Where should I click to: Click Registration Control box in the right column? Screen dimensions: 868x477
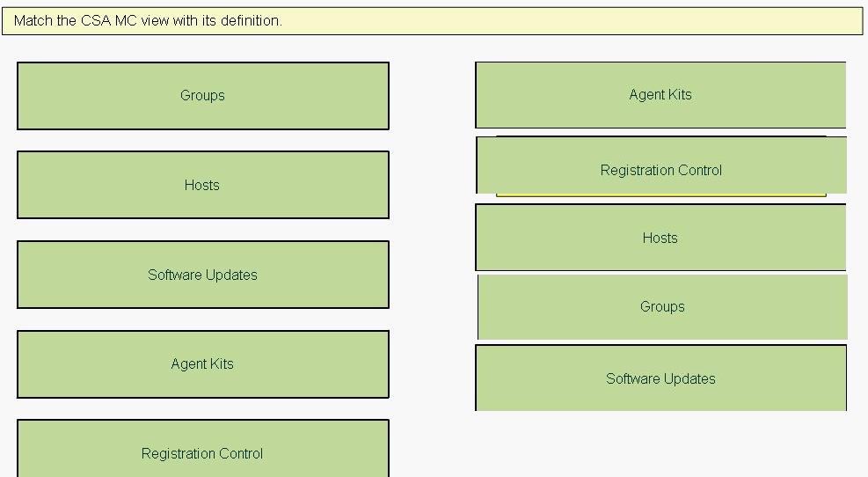click(661, 165)
